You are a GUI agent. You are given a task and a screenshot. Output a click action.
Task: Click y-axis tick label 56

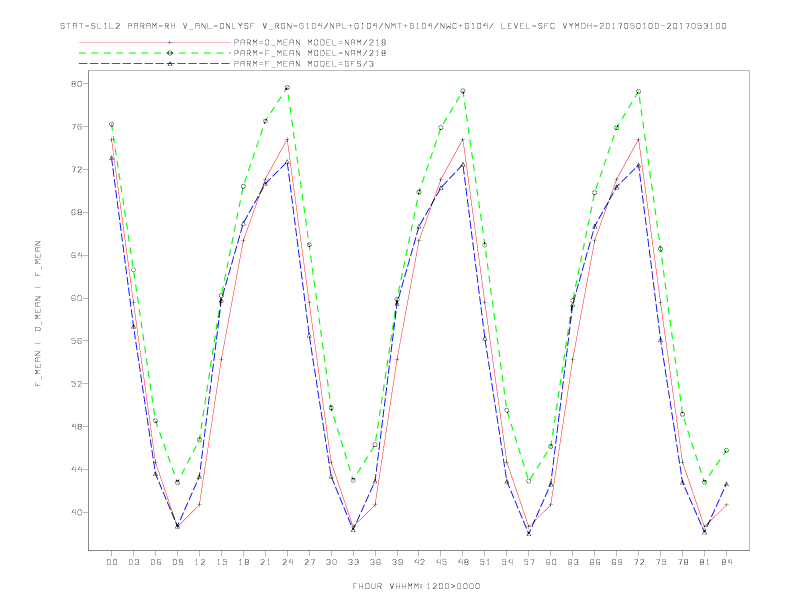(76, 341)
